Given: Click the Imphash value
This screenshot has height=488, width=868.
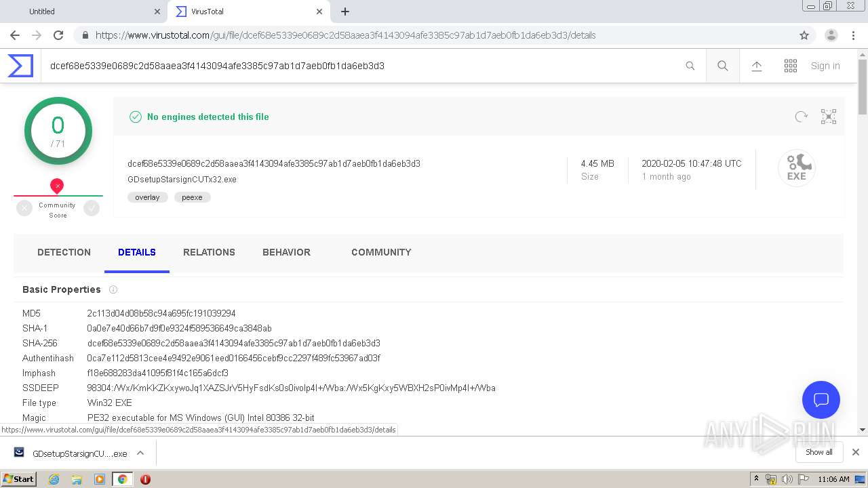Looking at the screenshot, I should (x=157, y=373).
